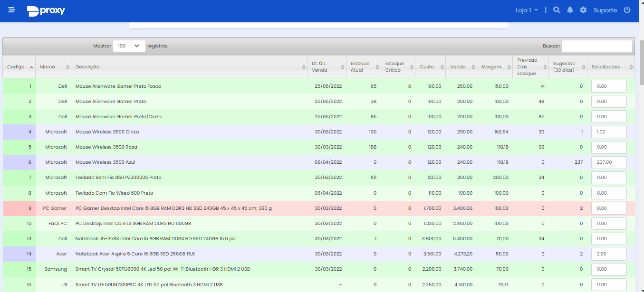644x292 pixels.
Task: Sort by Previsao Dias Estoque column
Action: click(x=530, y=67)
